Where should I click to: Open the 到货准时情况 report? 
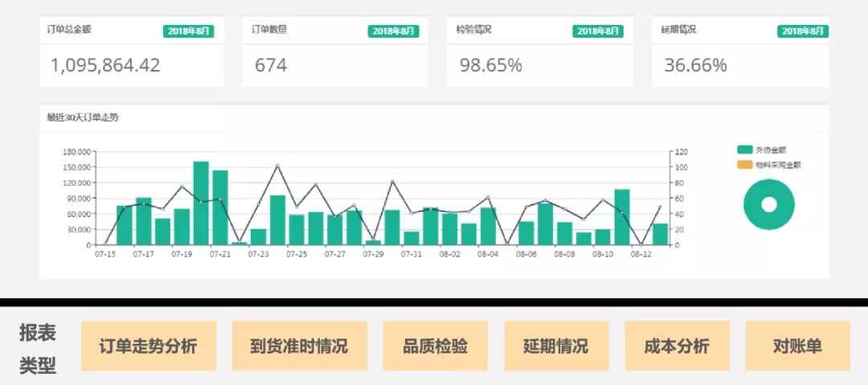tap(299, 346)
